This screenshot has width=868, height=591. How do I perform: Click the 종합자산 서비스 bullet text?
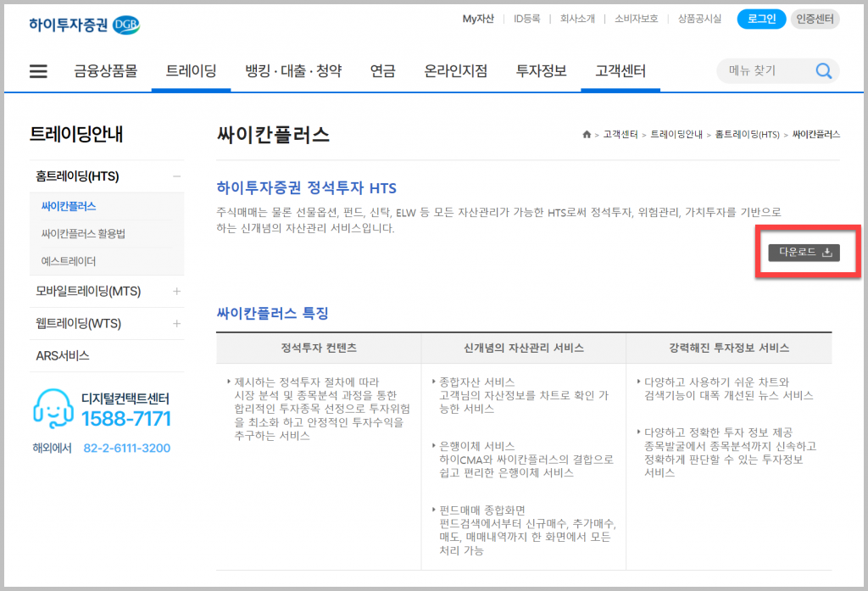pos(476,382)
